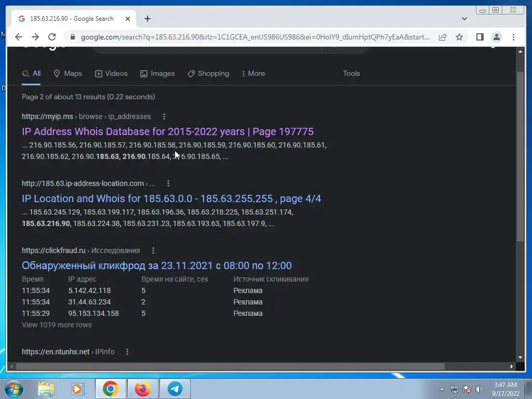Expand the tab search dropdown
Viewport: 532px width, 399px height.
[x=464, y=19]
